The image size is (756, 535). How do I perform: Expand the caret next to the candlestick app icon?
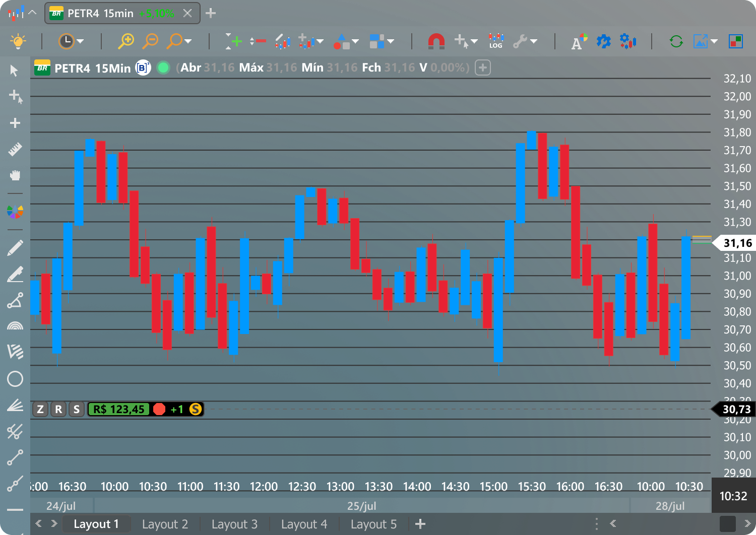tap(32, 13)
